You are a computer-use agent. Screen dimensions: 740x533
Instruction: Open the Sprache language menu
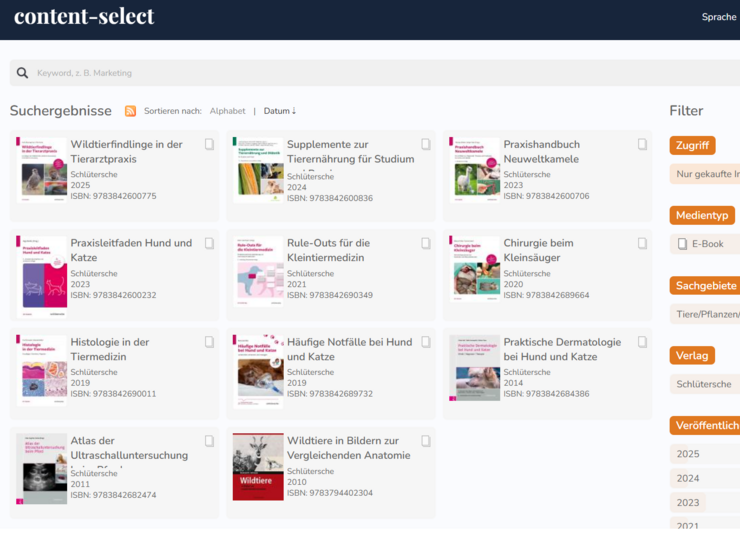719,17
